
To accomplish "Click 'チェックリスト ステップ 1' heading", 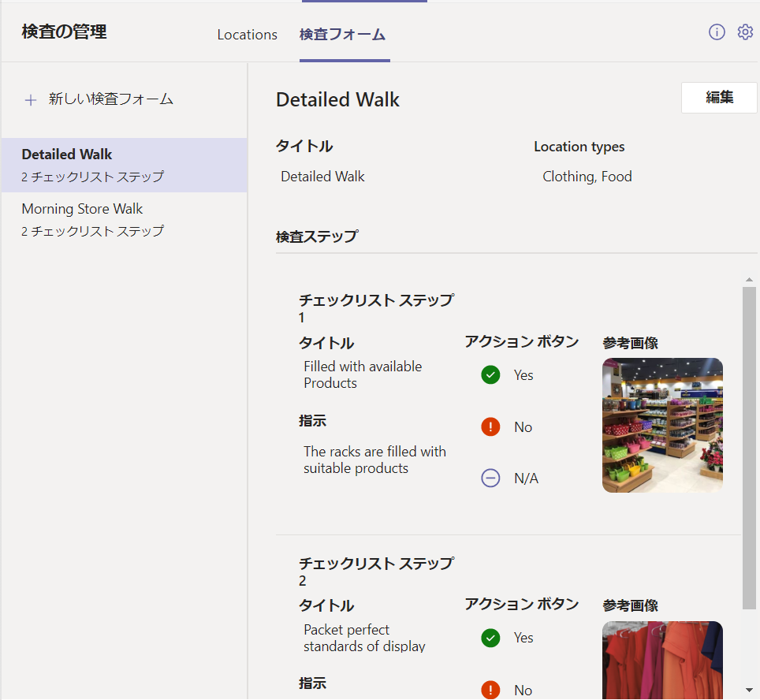I will click(377, 308).
